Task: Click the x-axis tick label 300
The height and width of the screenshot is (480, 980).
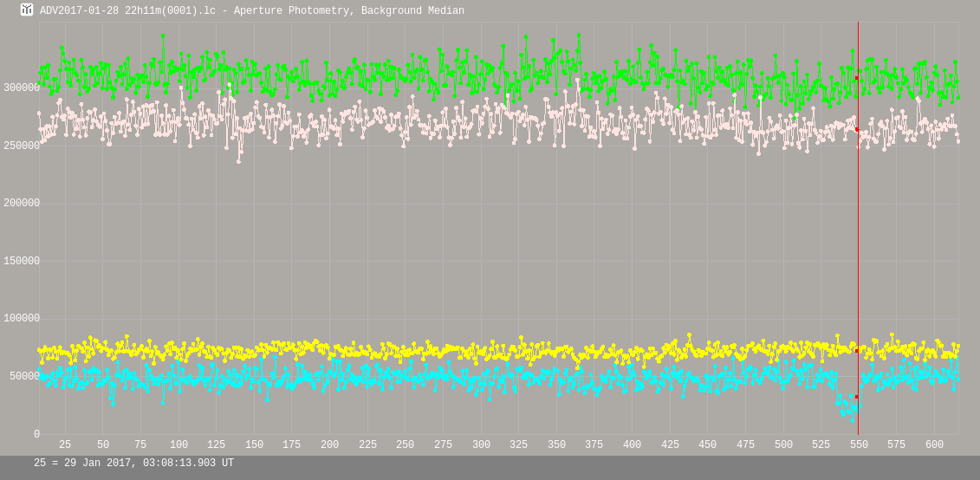Action: click(481, 445)
